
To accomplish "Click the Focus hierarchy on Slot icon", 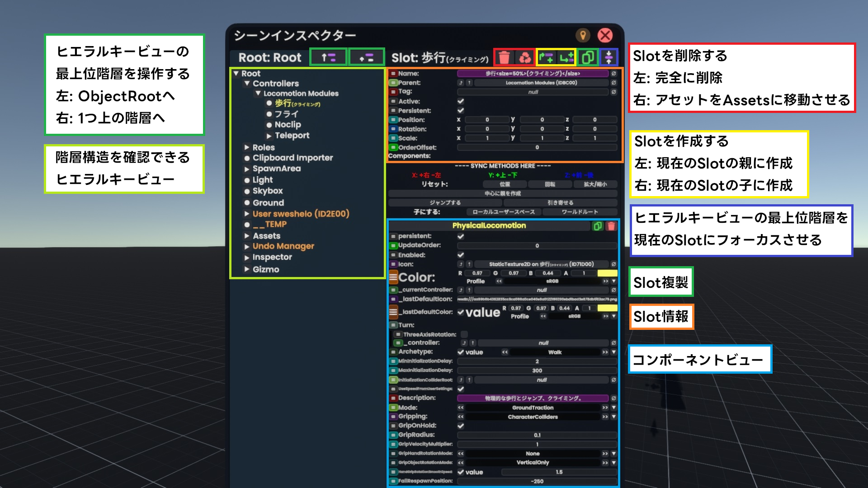I will [609, 57].
